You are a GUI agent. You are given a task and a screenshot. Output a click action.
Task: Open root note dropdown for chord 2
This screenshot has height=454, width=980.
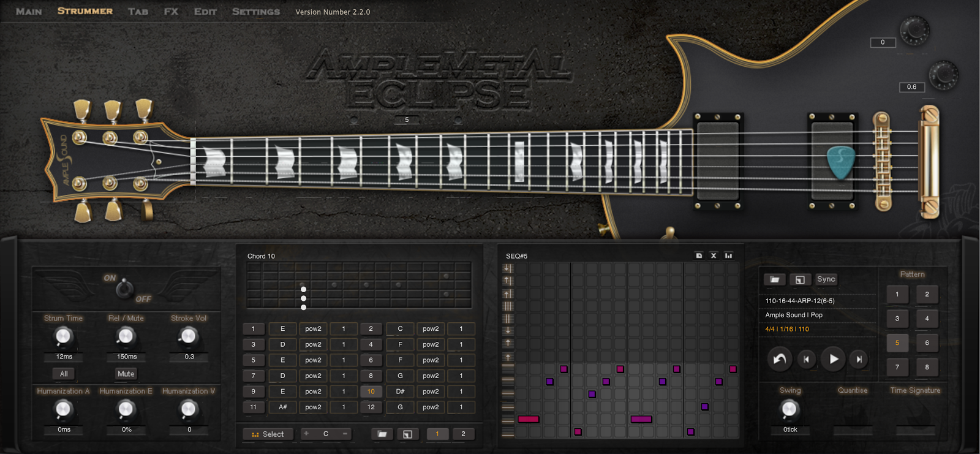[x=401, y=329]
